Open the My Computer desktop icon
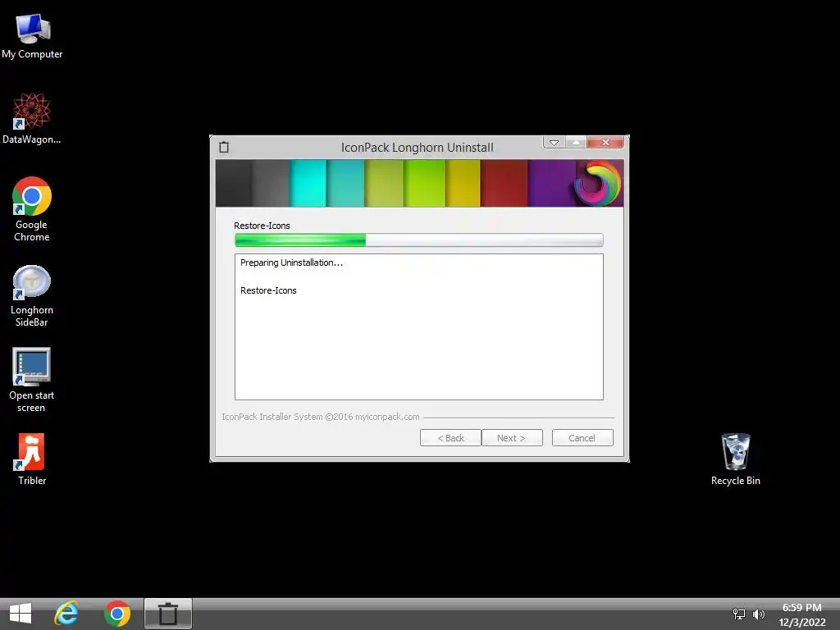The width and height of the screenshot is (840, 630). pyautogui.click(x=32, y=36)
